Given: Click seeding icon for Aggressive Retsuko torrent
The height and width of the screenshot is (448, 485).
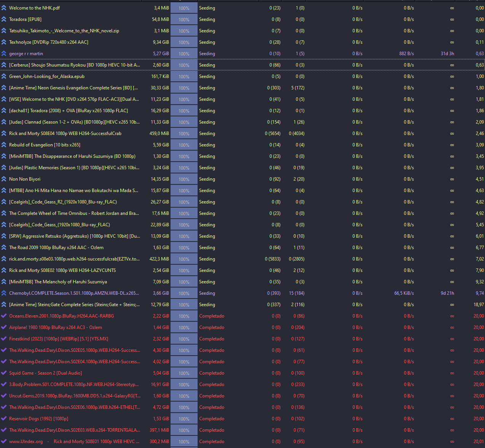Looking at the screenshot, I should [4, 236].
